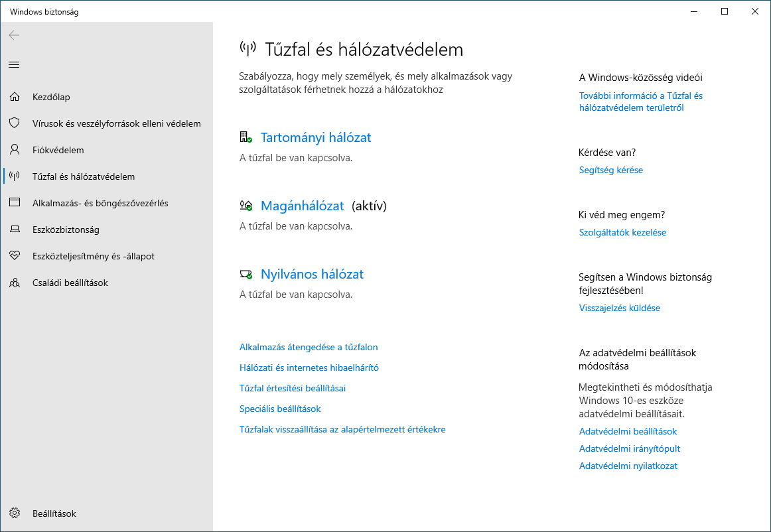Click the heart icon for device performance
Image resolution: width=771 pixels, height=532 pixels.
tap(15, 255)
